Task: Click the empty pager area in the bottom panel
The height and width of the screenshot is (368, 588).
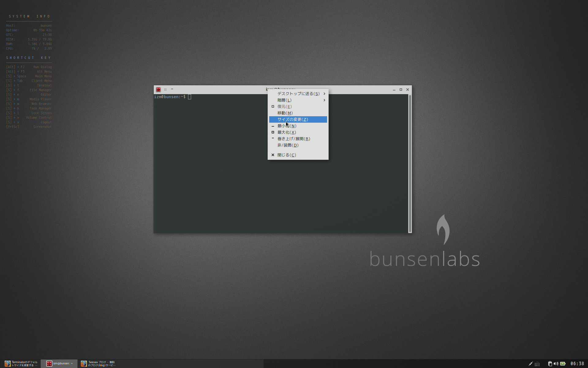Action: coord(395,364)
